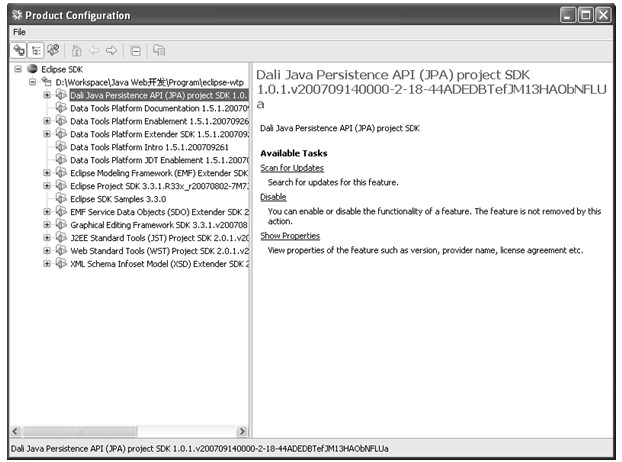
Task: Toggle Show Install Locations toolbar button
Action: [19, 50]
